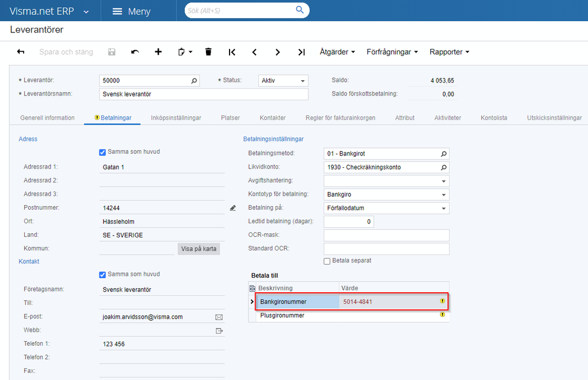Click the Spara och stäng button
This screenshot has height=380, width=588.
[x=66, y=52]
